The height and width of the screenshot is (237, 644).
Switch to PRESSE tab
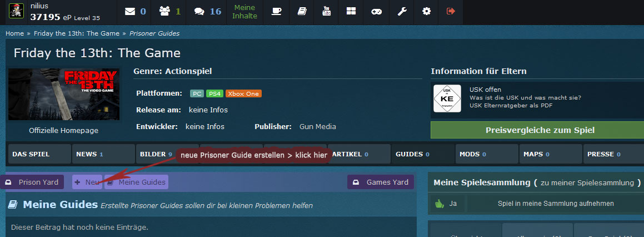613,154
